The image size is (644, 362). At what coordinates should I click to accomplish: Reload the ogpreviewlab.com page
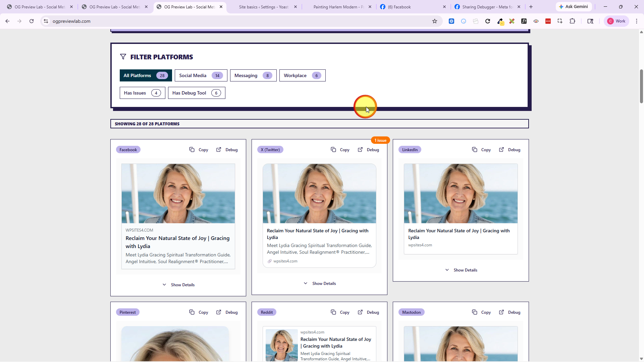point(32,21)
